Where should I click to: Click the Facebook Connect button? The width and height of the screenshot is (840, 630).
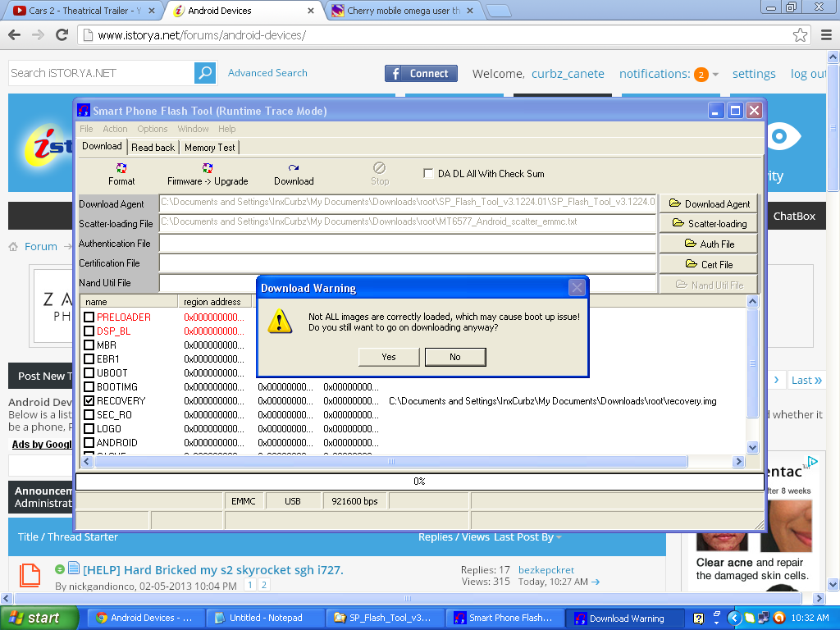tap(421, 73)
